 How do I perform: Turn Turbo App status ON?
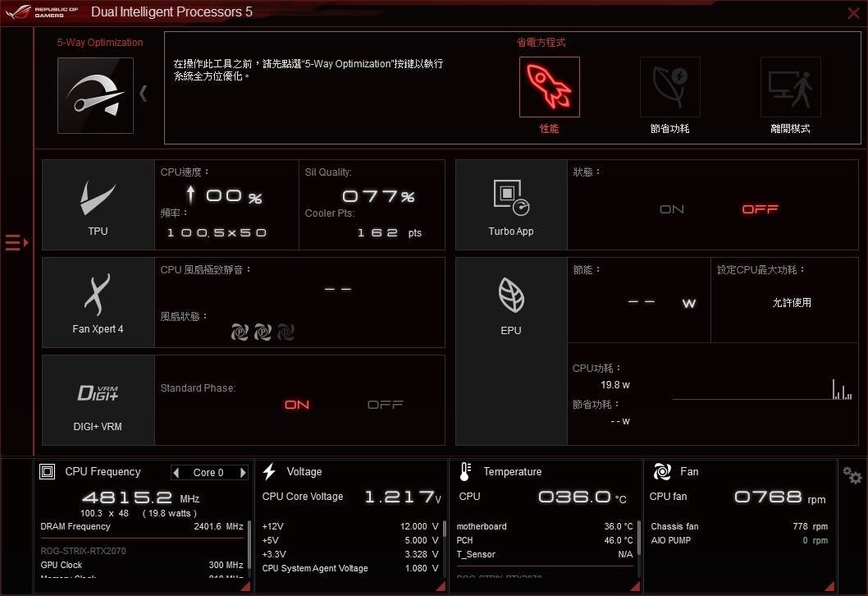671,209
